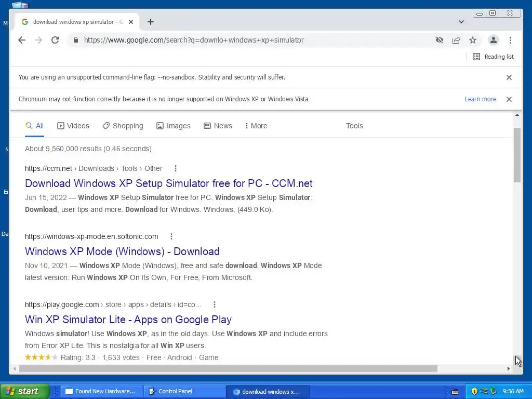Click the windows-xp-mode.en.softonic.com URL
This screenshot has width=532, height=399.
tap(91, 236)
